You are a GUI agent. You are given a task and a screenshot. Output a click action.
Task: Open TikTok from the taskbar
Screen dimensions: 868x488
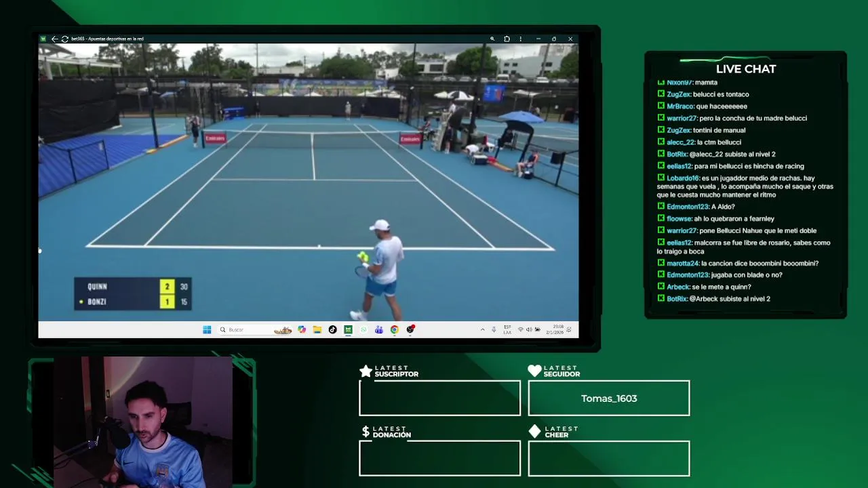pos(332,329)
